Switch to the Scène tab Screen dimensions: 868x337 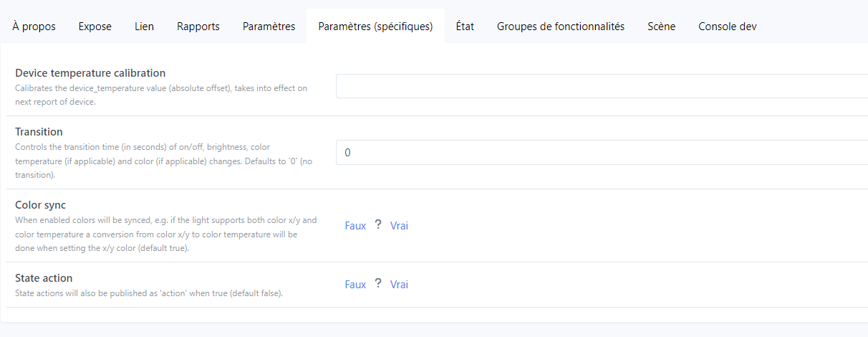[661, 27]
